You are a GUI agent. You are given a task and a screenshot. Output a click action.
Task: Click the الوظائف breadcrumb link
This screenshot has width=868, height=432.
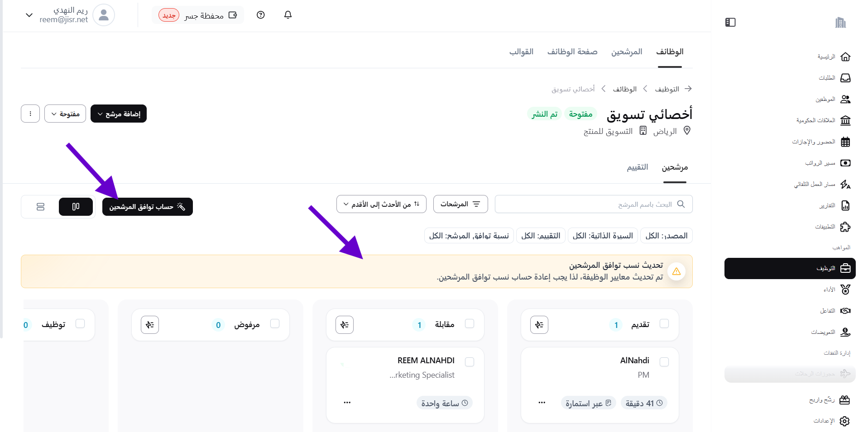point(624,89)
